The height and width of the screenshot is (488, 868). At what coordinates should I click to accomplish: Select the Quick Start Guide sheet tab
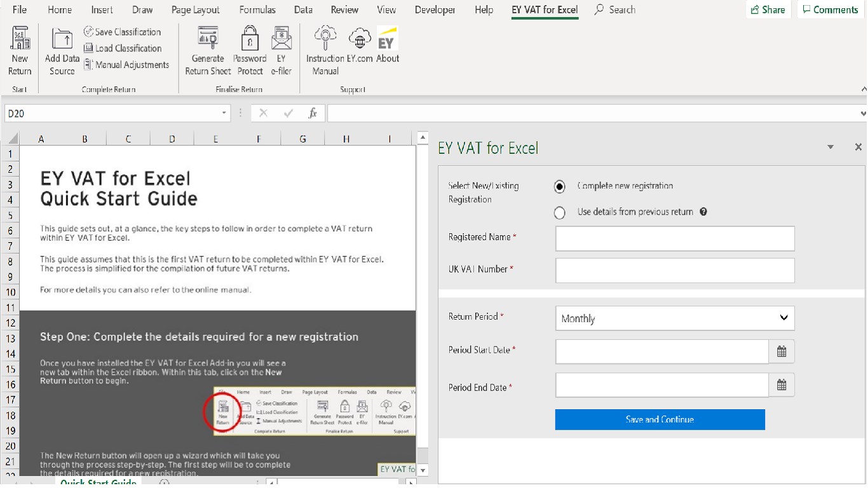click(x=98, y=482)
